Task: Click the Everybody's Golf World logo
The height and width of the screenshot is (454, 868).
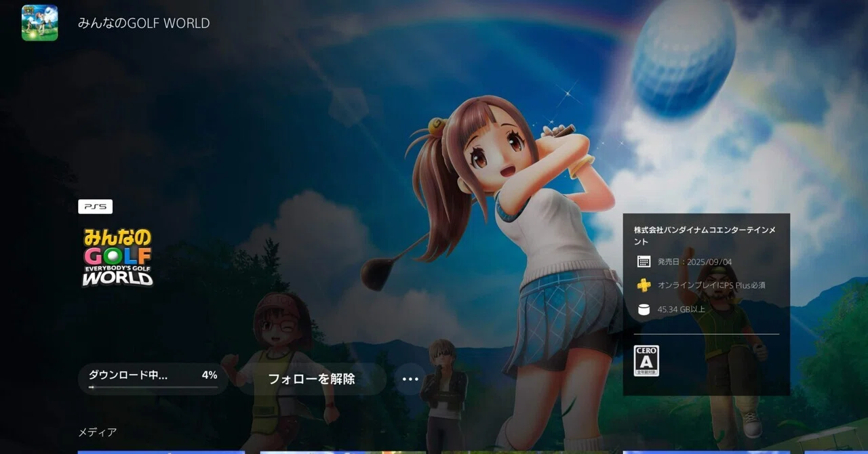Action: 117,257
